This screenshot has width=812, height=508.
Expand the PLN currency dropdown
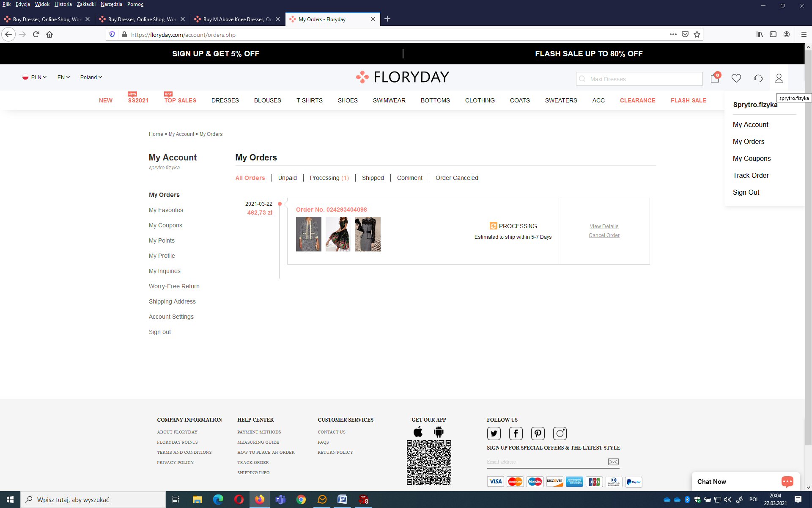point(35,77)
